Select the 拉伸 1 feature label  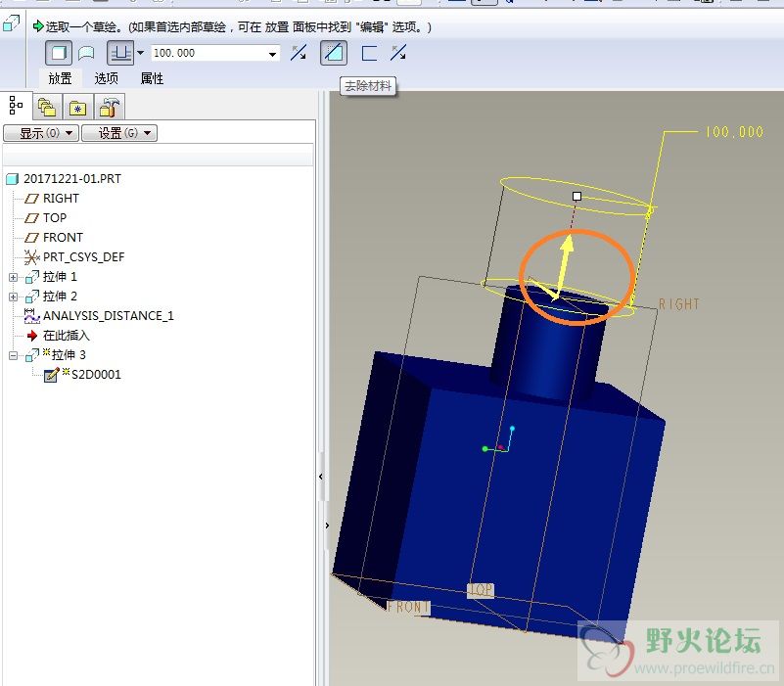pyautogui.click(x=60, y=277)
